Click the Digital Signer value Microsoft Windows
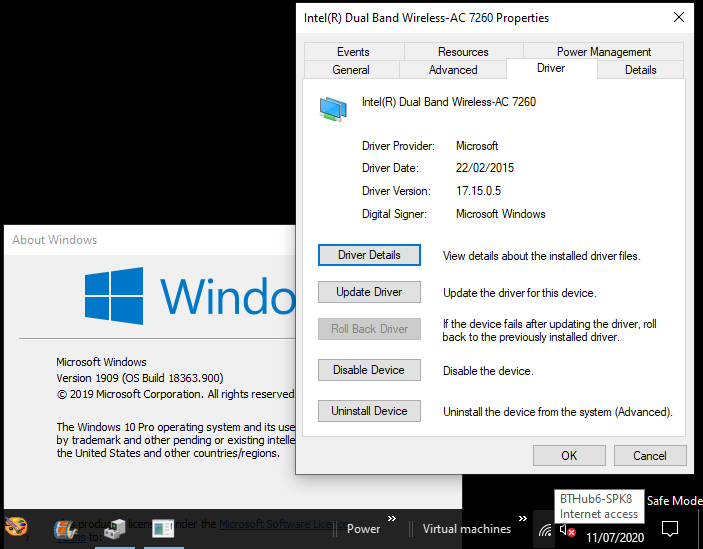The image size is (703, 549). pyautogui.click(x=500, y=214)
